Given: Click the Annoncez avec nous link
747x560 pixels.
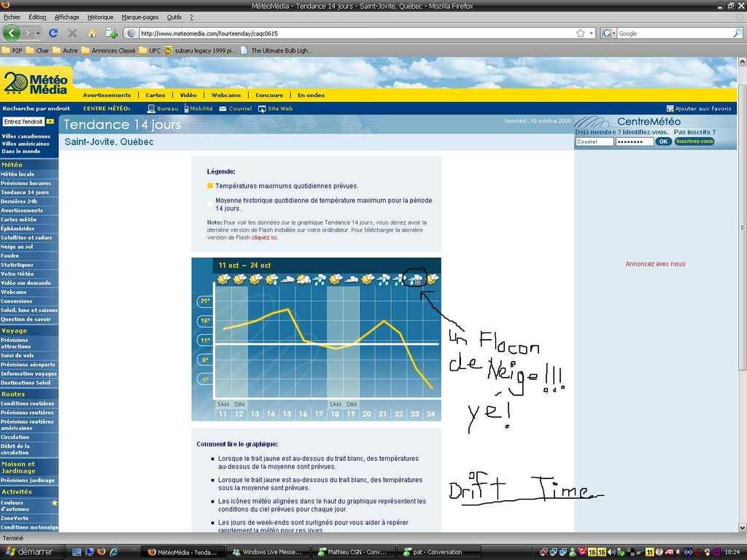Looking at the screenshot, I should [656, 264].
